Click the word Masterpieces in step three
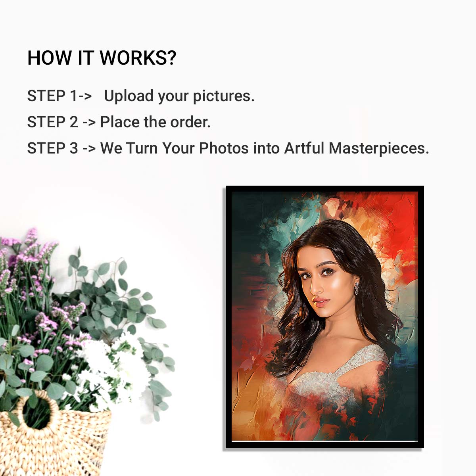 coord(379,148)
